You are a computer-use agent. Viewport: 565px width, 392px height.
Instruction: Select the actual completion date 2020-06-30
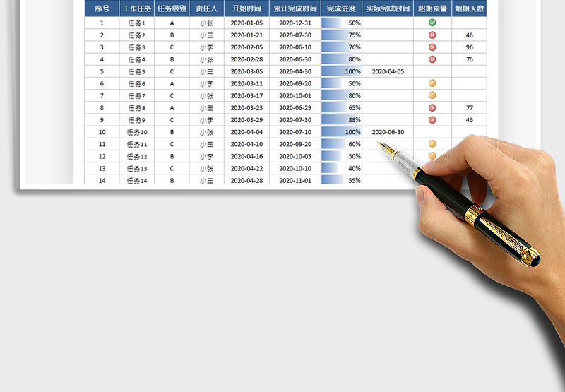point(388,132)
